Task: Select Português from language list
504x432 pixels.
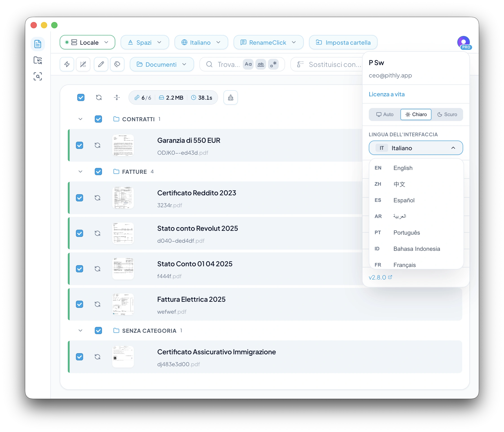Action: (x=416, y=233)
